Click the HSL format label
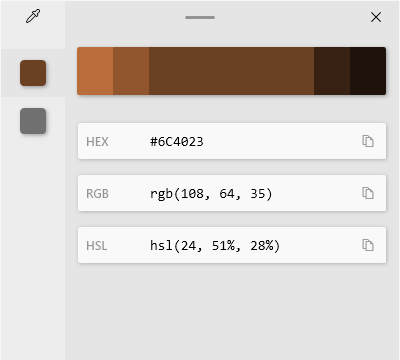The height and width of the screenshot is (360, 400). (x=97, y=246)
